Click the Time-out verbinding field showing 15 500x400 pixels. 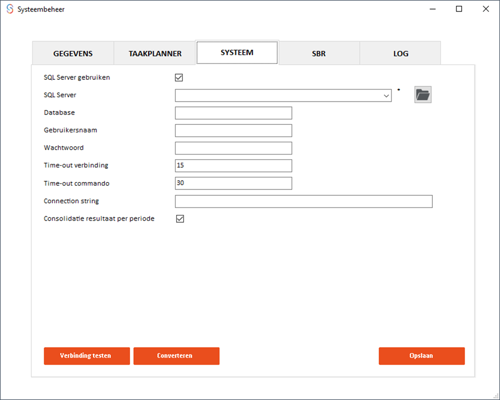(x=233, y=166)
